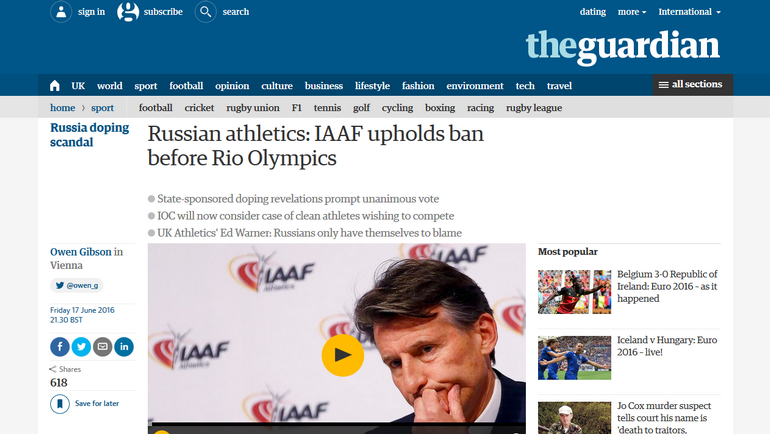Screen dimensions: 770x434
Task: Share article on Twitter
Action: click(81, 347)
